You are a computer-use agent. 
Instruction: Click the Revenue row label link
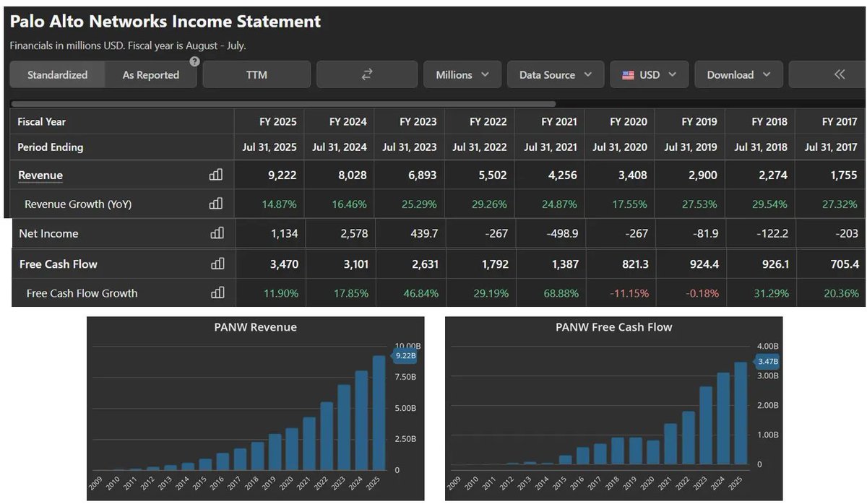click(x=40, y=175)
